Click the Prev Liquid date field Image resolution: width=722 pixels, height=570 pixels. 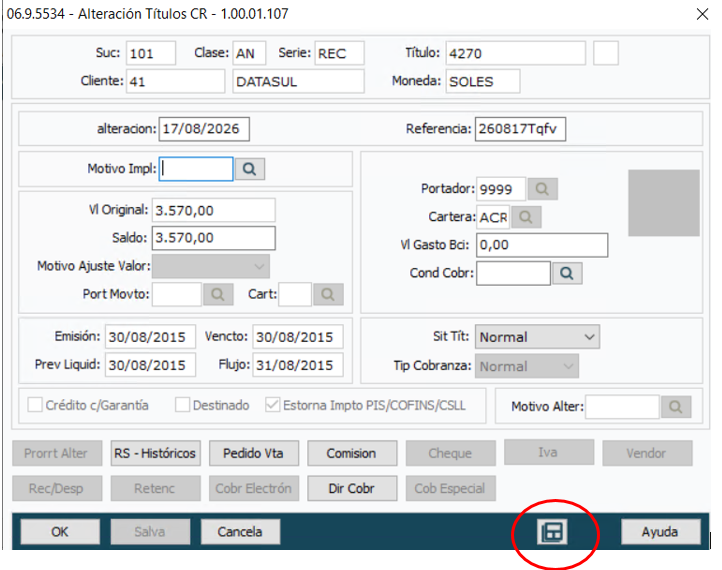point(150,365)
